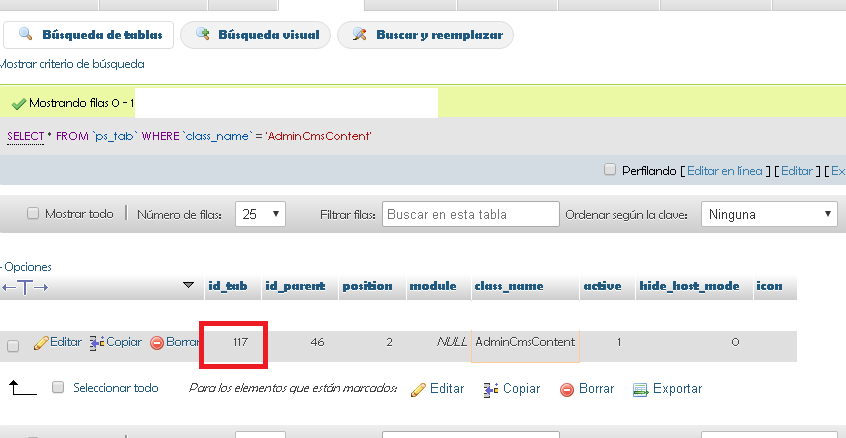Click the Buscar y reemplazar icon
The width and height of the screenshot is (846, 438).
click(x=359, y=35)
